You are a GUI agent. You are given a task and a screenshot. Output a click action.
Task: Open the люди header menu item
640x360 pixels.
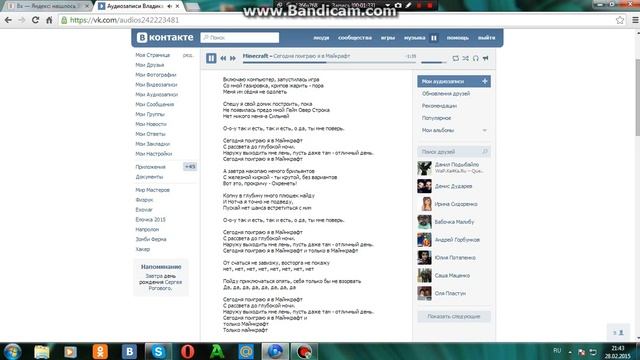(321, 38)
